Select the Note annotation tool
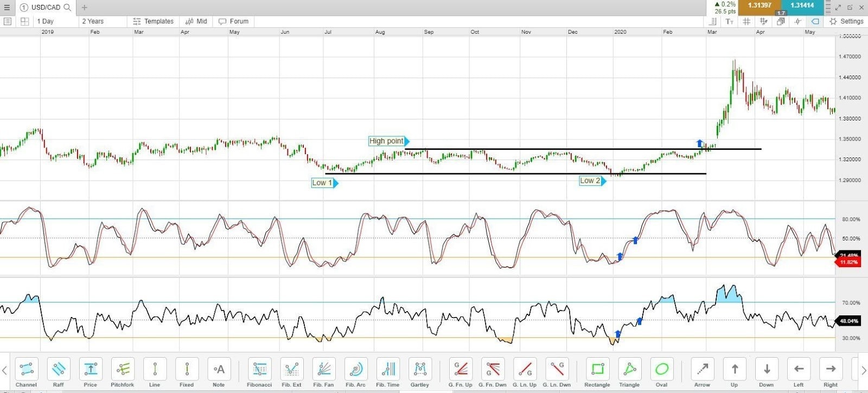The width and height of the screenshot is (868, 393). click(x=219, y=372)
